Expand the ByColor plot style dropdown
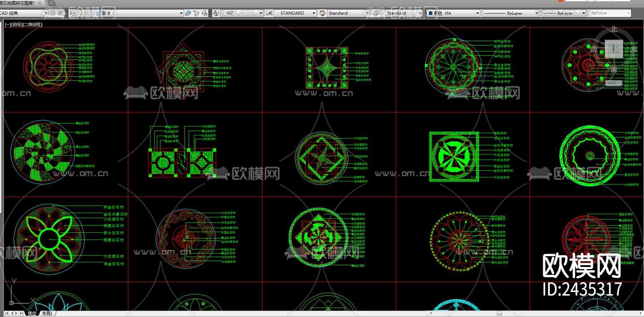644x317 pixels. point(629,13)
